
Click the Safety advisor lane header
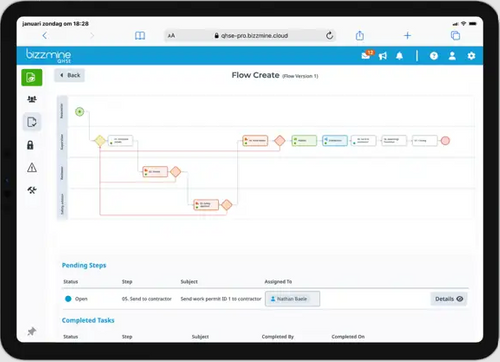click(62, 204)
